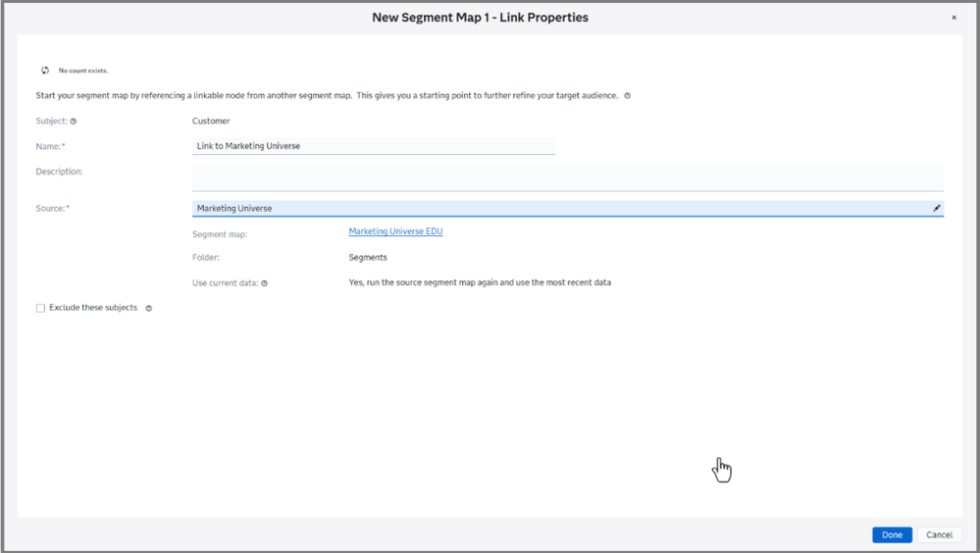The image size is (980, 553).
Task: Click help icon next to Exclude these subjects
Action: click(149, 308)
